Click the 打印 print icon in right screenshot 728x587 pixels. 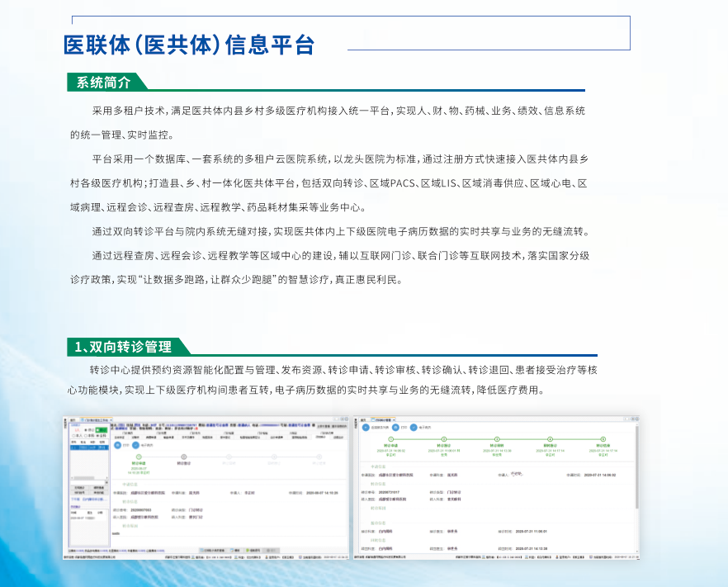tap(395, 428)
